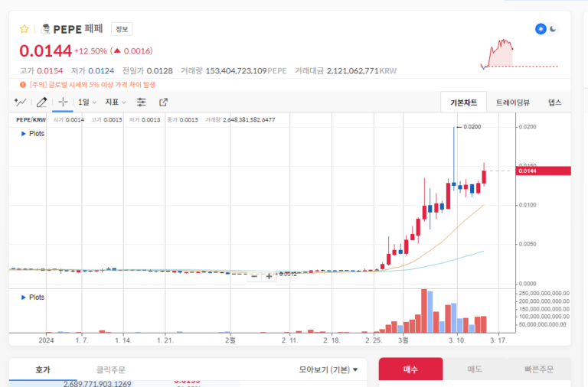588x387 pixels.
Task: Click the 3. 10. date axis label
Action: pyautogui.click(x=457, y=340)
